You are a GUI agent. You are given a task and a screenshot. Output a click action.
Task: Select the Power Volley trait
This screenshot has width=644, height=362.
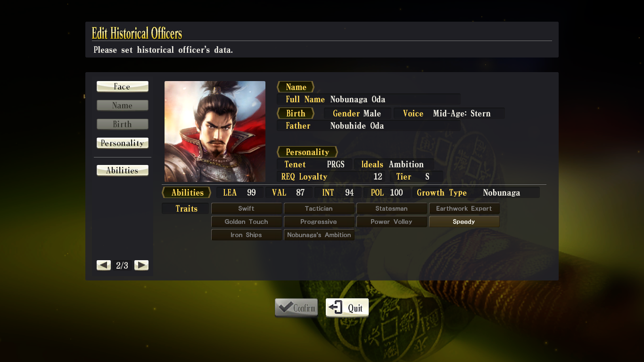tap(392, 222)
